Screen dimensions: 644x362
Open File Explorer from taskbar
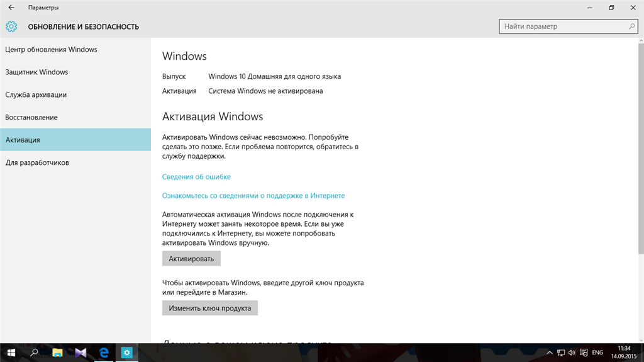[x=57, y=353]
